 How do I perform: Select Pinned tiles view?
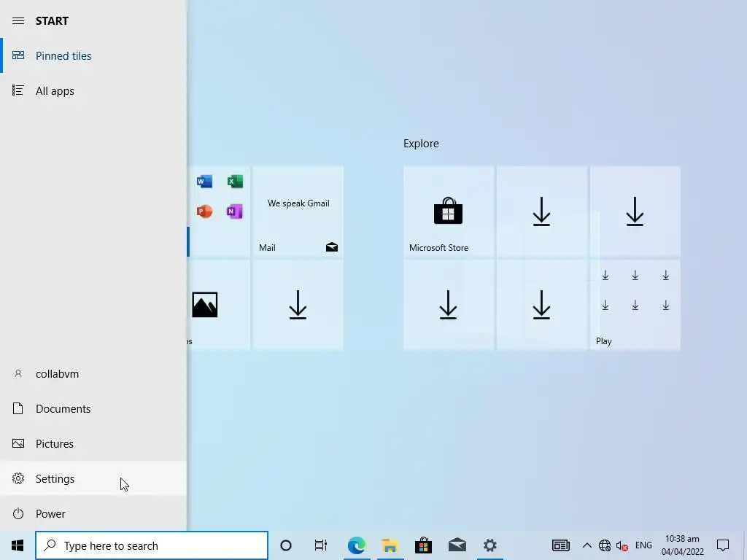[x=93, y=55]
